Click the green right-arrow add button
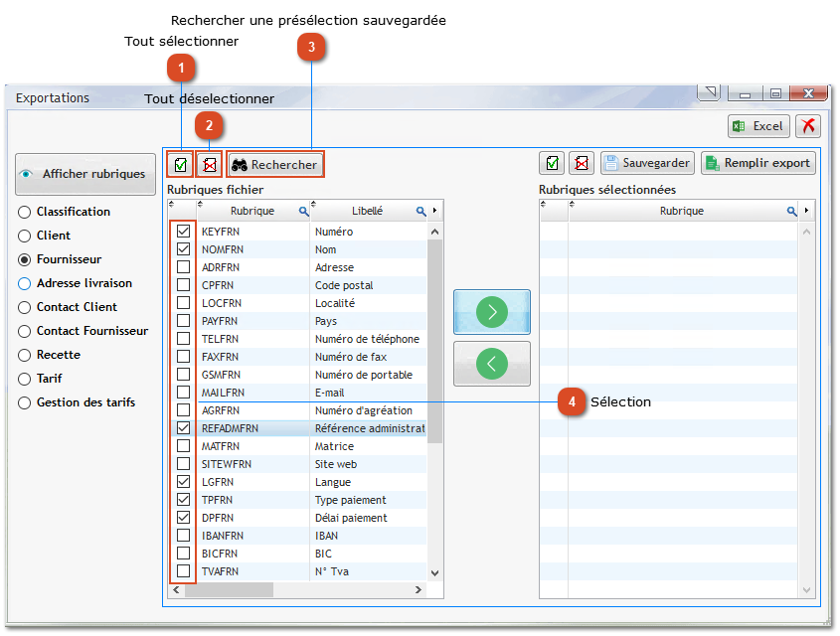The width and height of the screenshot is (840, 636). [492, 312]
